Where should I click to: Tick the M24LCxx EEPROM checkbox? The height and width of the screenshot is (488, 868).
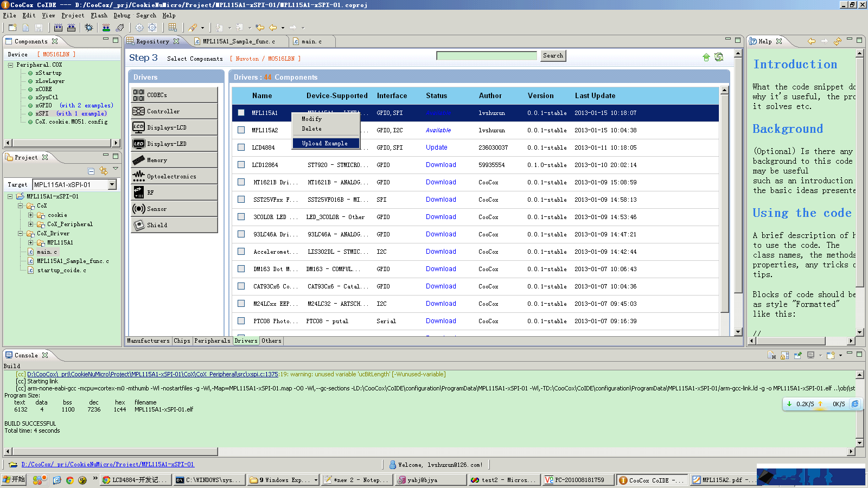coord(241,304)
